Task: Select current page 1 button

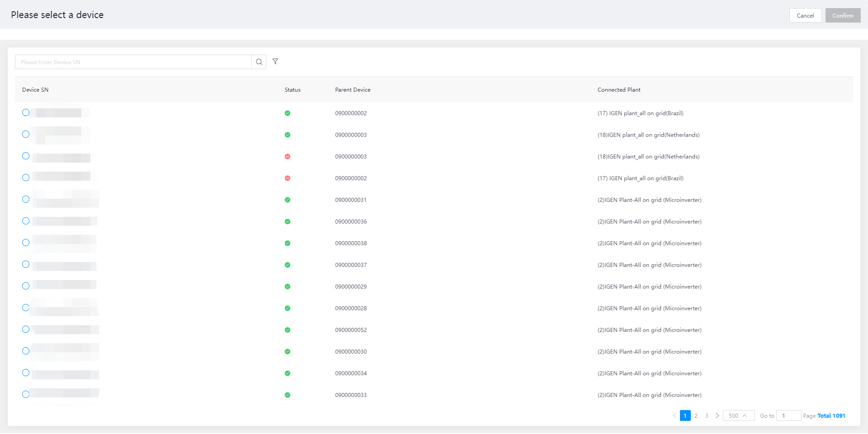Action: (685, 416)
